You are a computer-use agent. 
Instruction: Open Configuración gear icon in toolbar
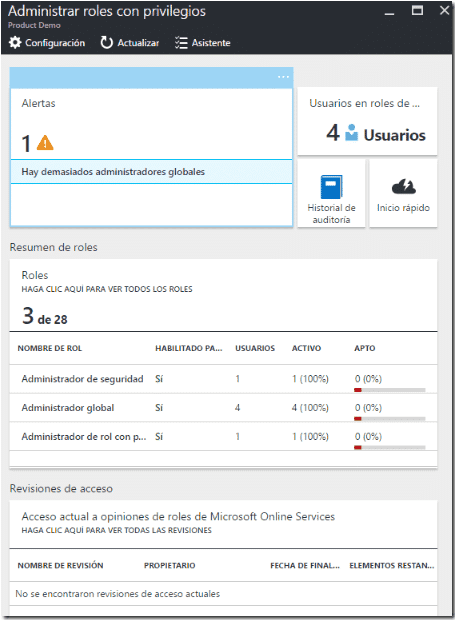[x=15, y=43]
